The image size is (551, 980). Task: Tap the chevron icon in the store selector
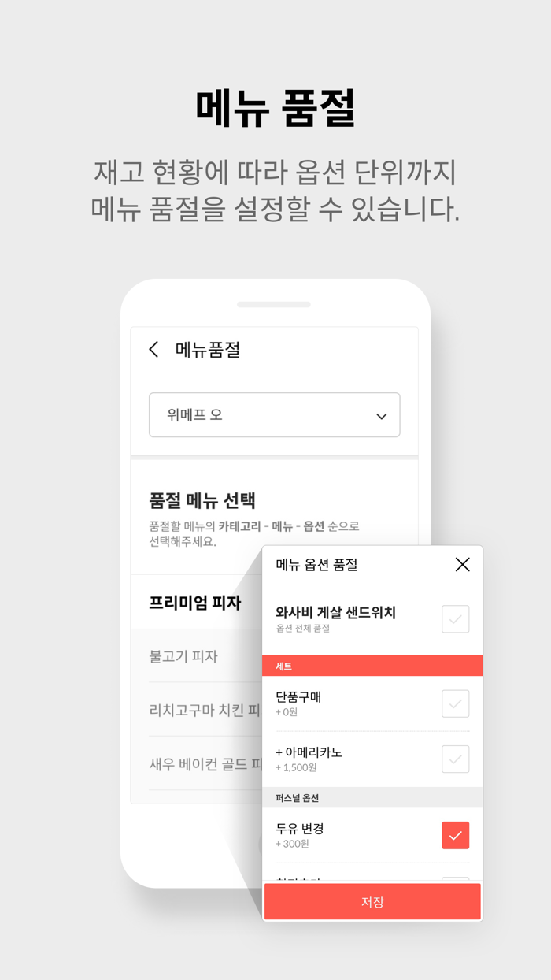(x=381, y=415)
